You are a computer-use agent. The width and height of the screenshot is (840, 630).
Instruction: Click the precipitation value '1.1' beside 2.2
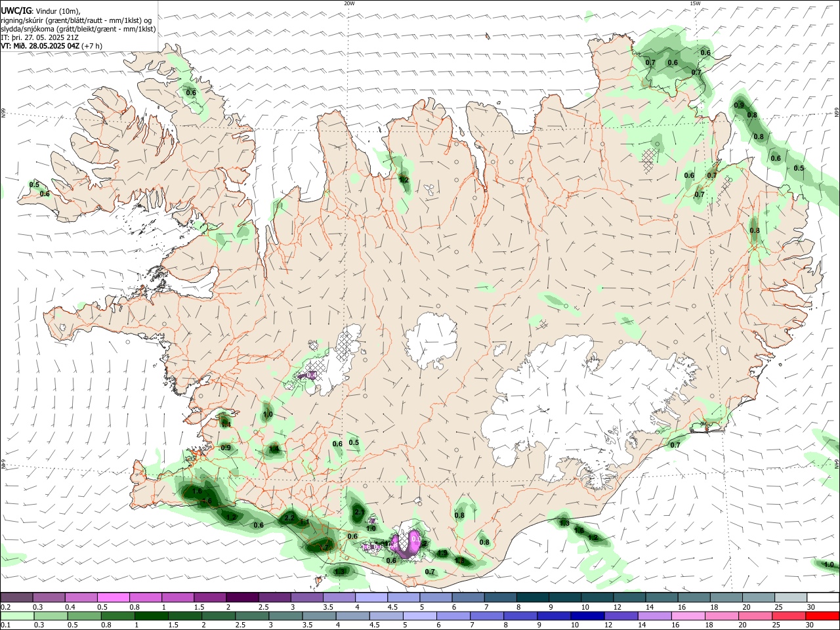point(304,522)
